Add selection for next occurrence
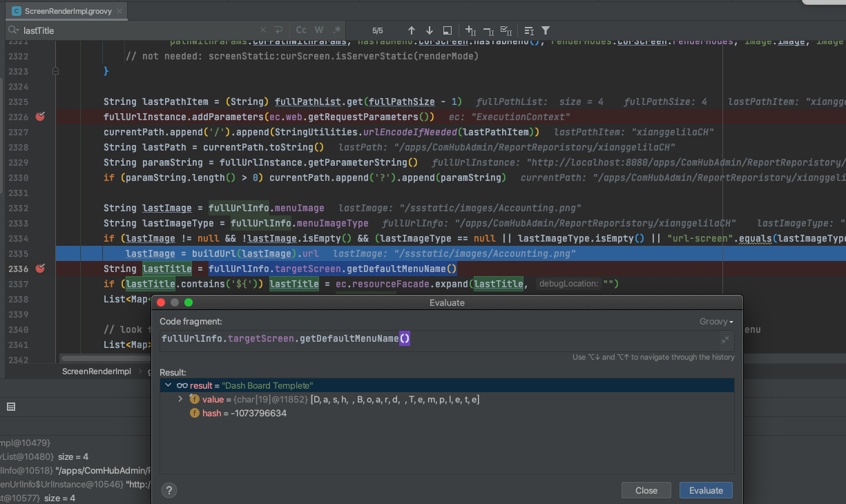The image size is (846, 504). [x=471, y=30]
